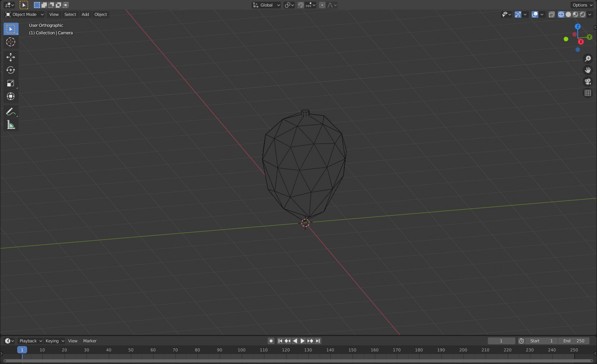Open the Global transform orientation dropdown
Image resolution: width=597 pixels, height=364 pixels.
(266, 5)
